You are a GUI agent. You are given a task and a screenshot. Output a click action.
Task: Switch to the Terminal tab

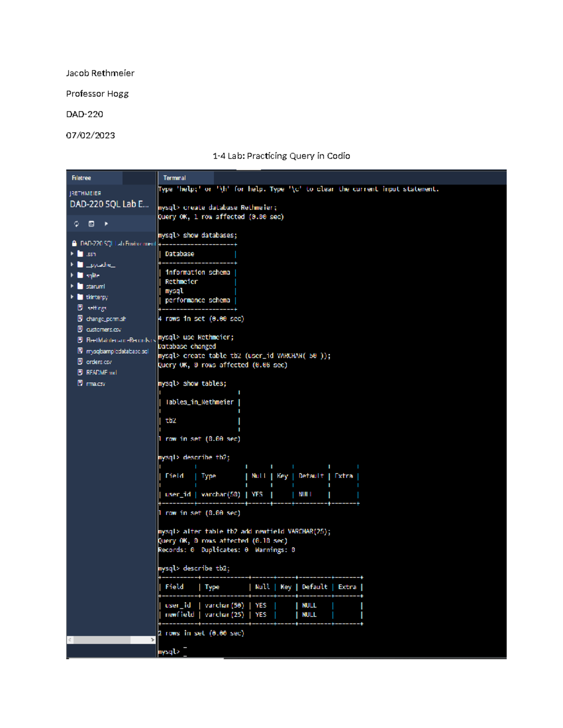tap(174, 178)
